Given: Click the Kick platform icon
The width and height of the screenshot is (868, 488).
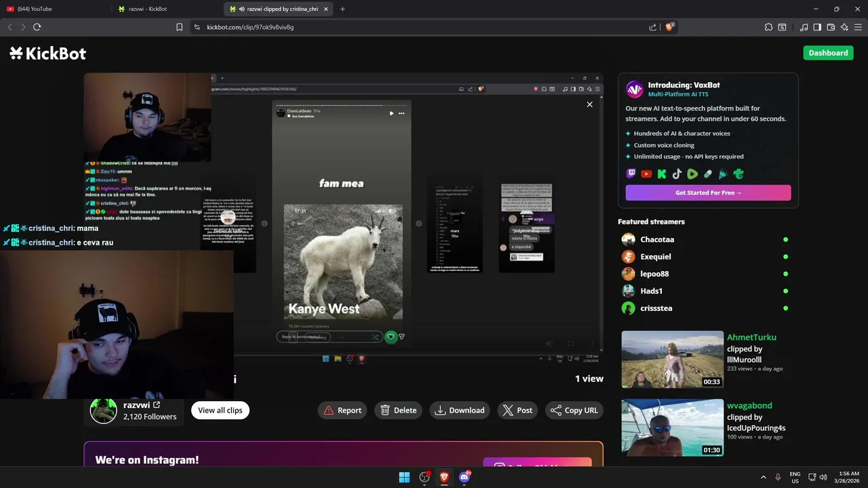Looking at the screenshot, I should coord(662,174).
